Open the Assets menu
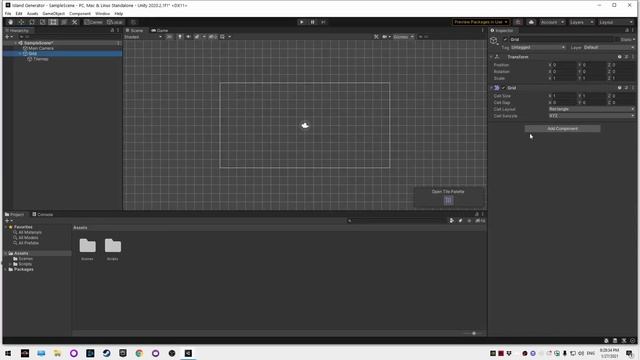Viewport: 640px width, 360px height. coord(32,13)
